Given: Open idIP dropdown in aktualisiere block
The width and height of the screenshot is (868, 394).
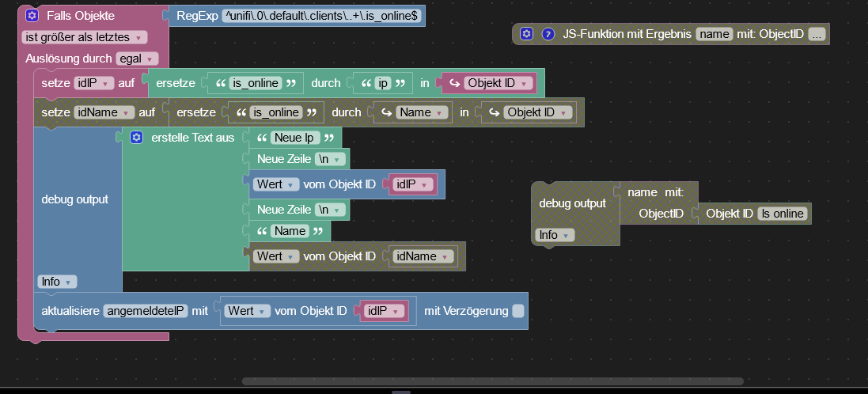Looking at the screenshot, I should 383,311.
